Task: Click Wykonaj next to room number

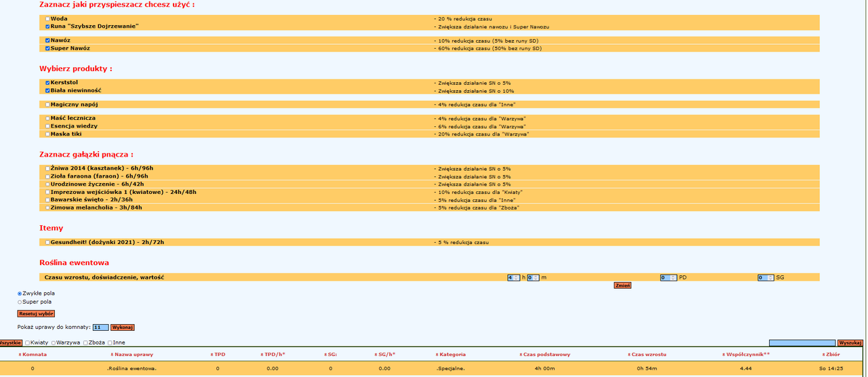Action: [123, 328]
